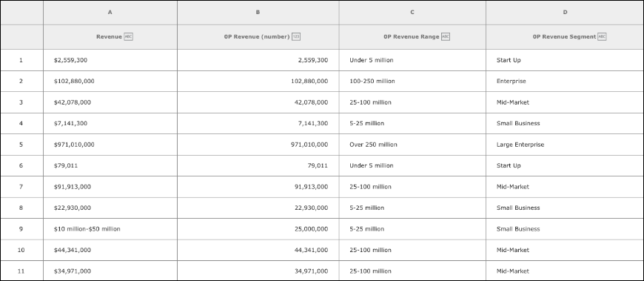The height and width of the screenshot is (281, 644).
Task: Select row number 11
Action: point(21,271)
